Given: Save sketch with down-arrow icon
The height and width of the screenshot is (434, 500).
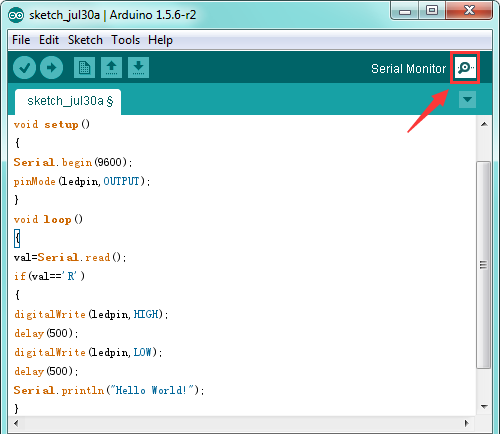Looking at the screenshot, I should pos(138,68).
